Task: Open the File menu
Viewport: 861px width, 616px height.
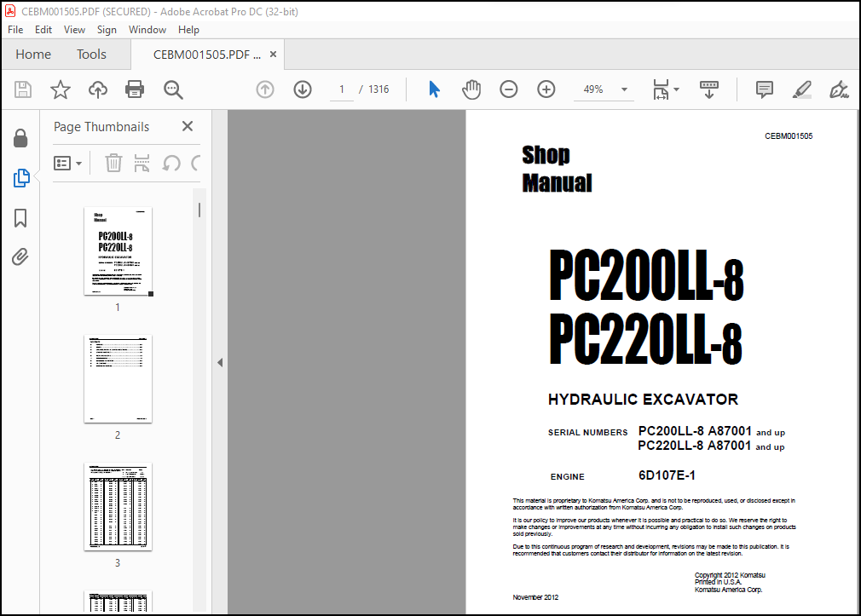Action: pyautogui.click(x=15, y=30)
